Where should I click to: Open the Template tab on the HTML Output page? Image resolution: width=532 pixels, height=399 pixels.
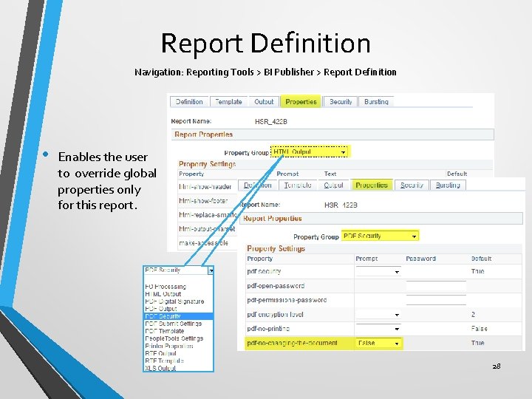tap(228, 102)
